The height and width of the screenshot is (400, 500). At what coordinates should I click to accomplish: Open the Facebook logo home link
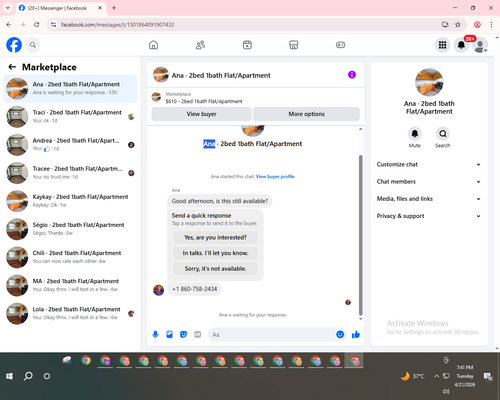(x=14, y=45)
